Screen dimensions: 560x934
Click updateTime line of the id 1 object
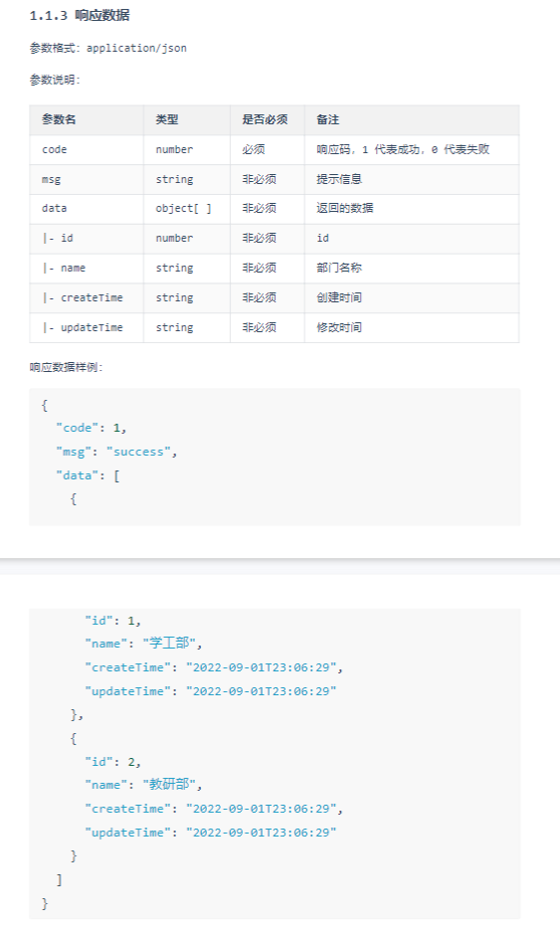[210, 691]
